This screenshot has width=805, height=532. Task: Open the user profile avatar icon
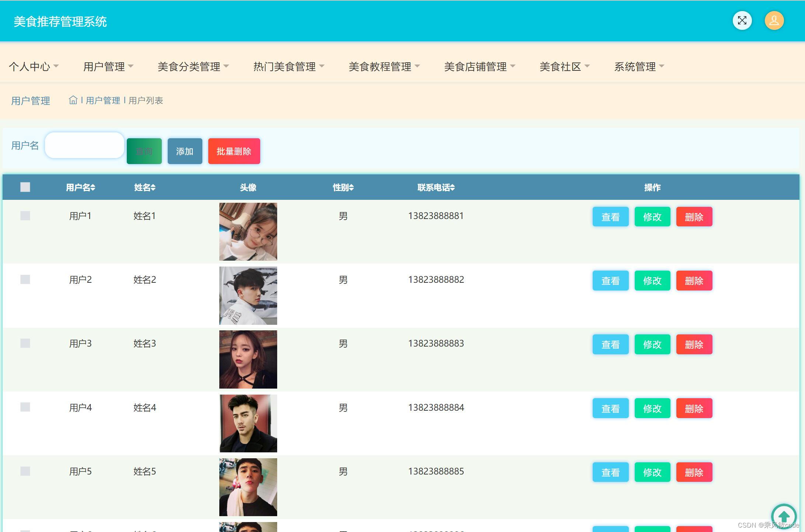click(774, 21)
